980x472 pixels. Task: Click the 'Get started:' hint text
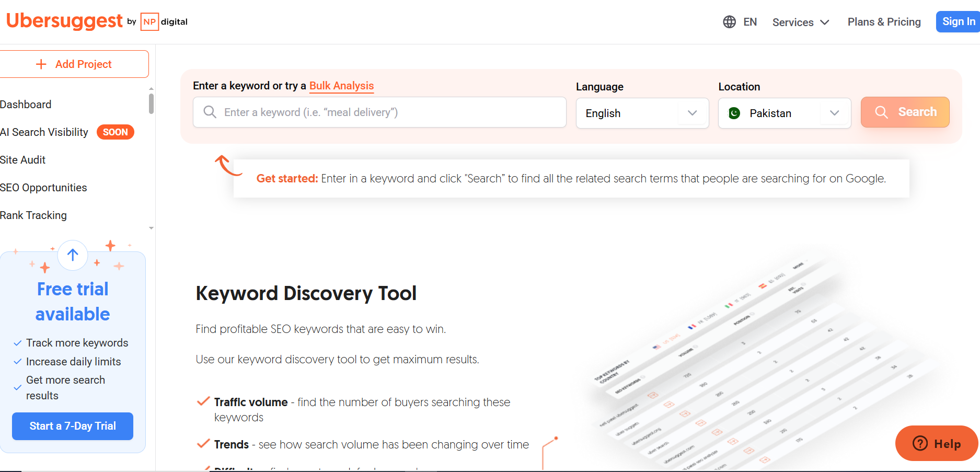pos(287,178)
